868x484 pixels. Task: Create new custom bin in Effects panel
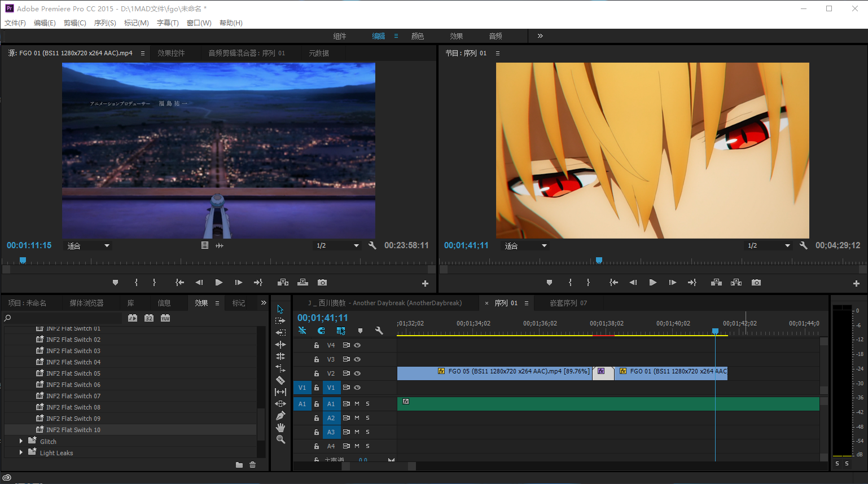[x=239, y=465]
